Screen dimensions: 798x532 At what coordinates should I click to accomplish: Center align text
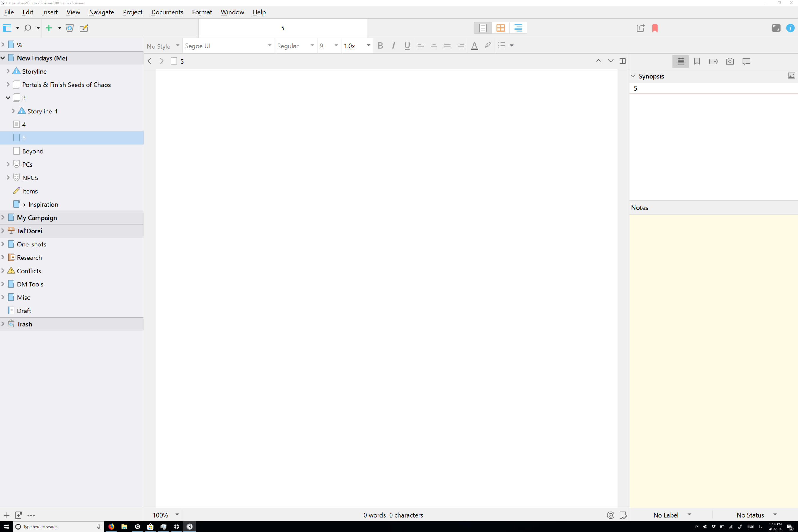pyautogui.click(x=434, y=46)
